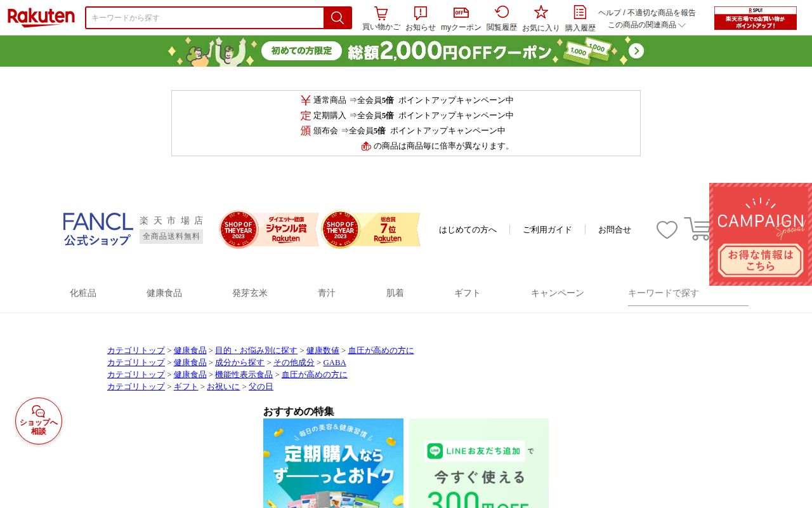Open the キャンペーン menu
Image resolution: width=812 pixels, height=508 pixels.
(558, 293)
